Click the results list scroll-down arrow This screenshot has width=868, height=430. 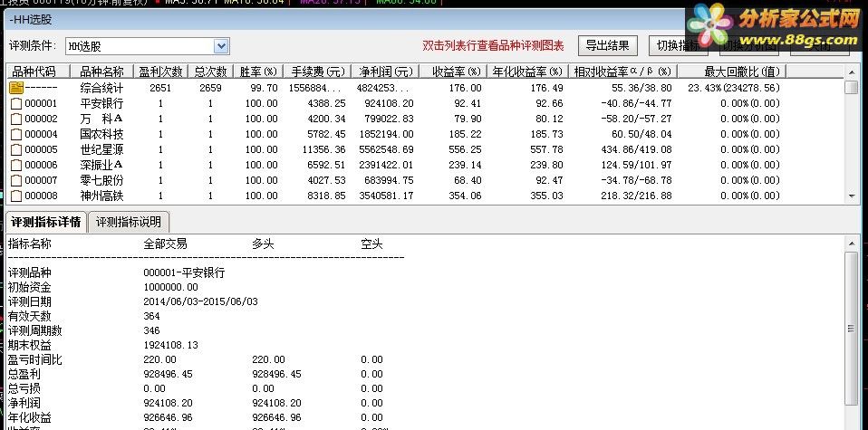[x=852, y=196]
